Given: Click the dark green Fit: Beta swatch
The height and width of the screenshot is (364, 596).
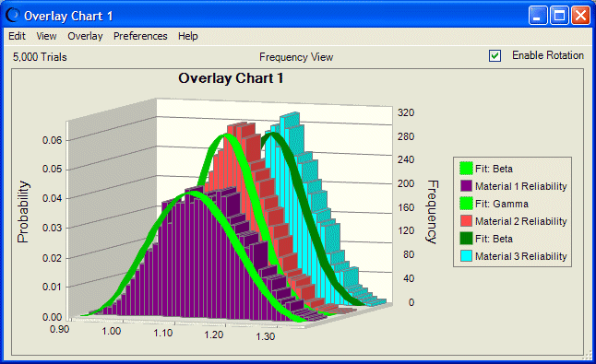Looking at the screenshot, I should click(x=466, y=239).
